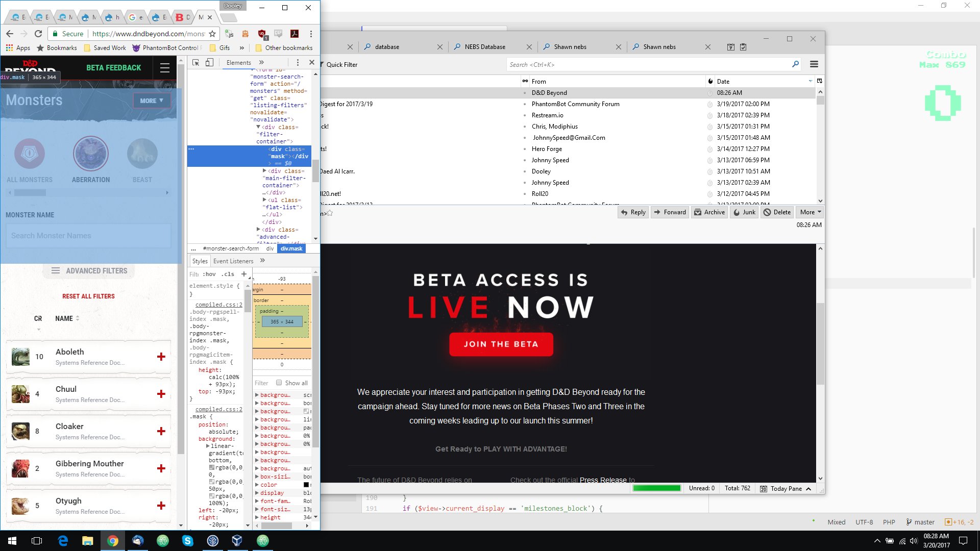The height and width of the screenshot is (551, 980).
Task: Click in Search Monster Names field
Action: [x=88, y=236]
